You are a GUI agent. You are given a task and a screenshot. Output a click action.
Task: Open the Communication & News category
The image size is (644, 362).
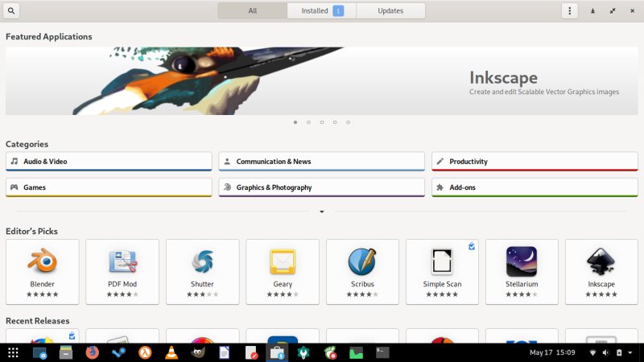click(x=321, y=162)
